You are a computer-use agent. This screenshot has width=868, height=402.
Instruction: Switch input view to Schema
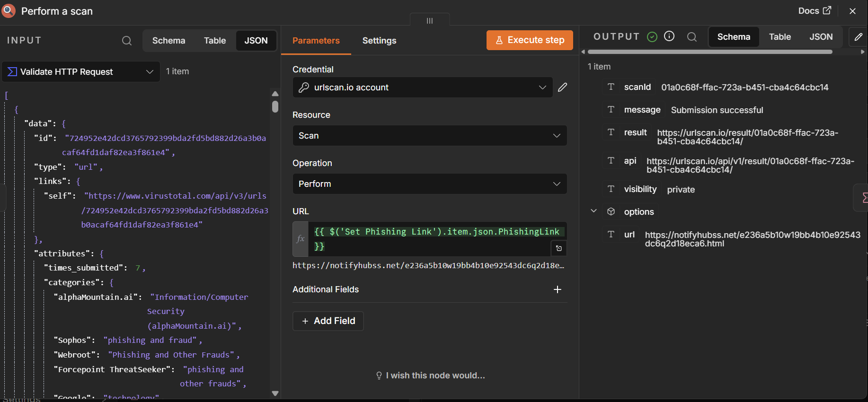click(168, 41)
